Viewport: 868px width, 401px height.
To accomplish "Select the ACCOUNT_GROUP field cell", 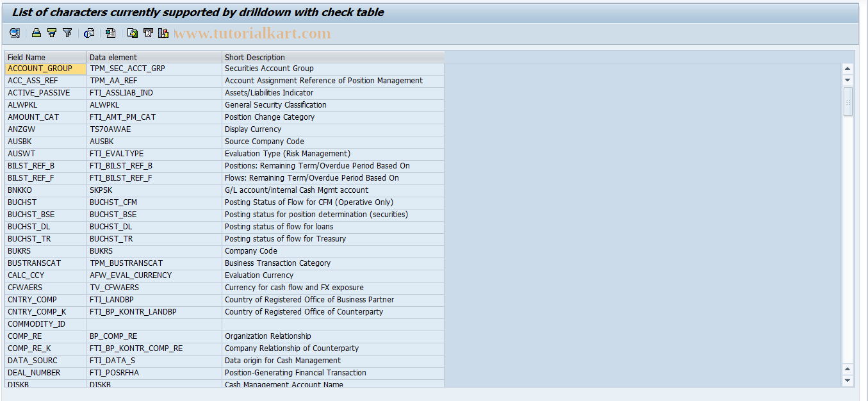I will coord(45,69).
